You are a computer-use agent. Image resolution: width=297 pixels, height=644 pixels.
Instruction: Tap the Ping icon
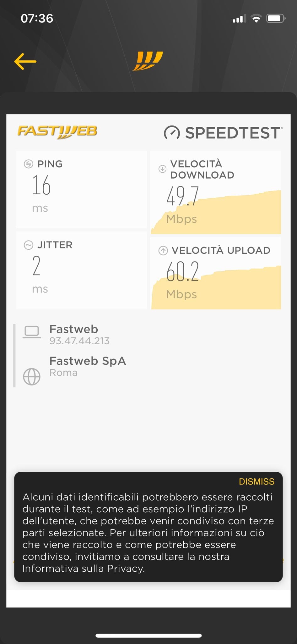(x=29, y=164)
